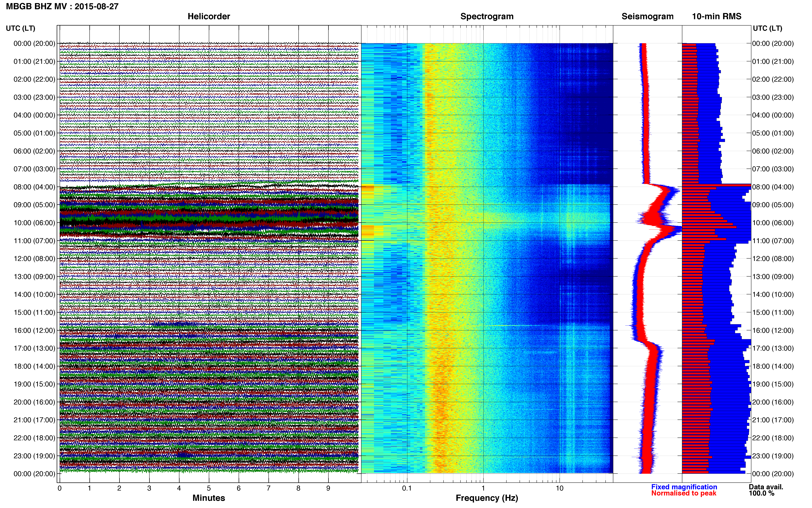This screenshot has height=508, width=812.
Task: Click the 0.1 tick on the Frequency axis
Action: (x=407, y=488)
